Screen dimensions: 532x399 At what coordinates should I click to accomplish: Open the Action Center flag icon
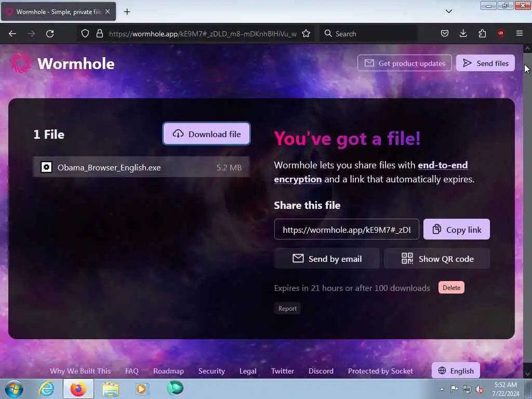click(454, 389)
